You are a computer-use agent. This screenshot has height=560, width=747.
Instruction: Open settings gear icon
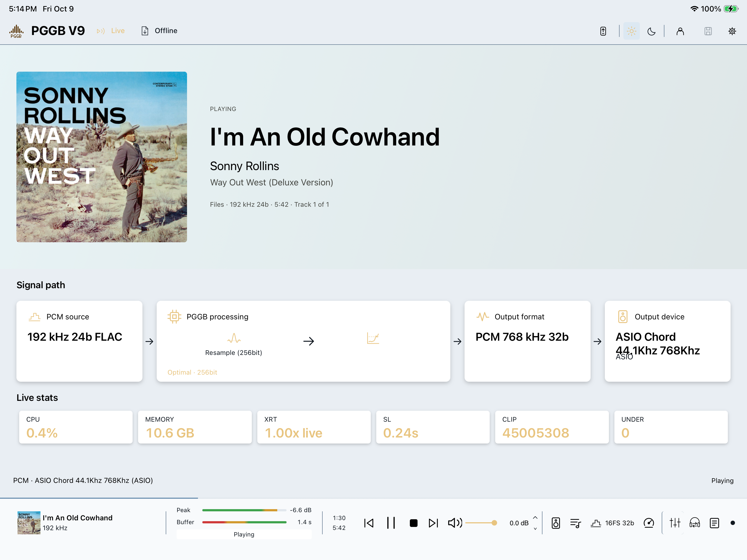732,31
